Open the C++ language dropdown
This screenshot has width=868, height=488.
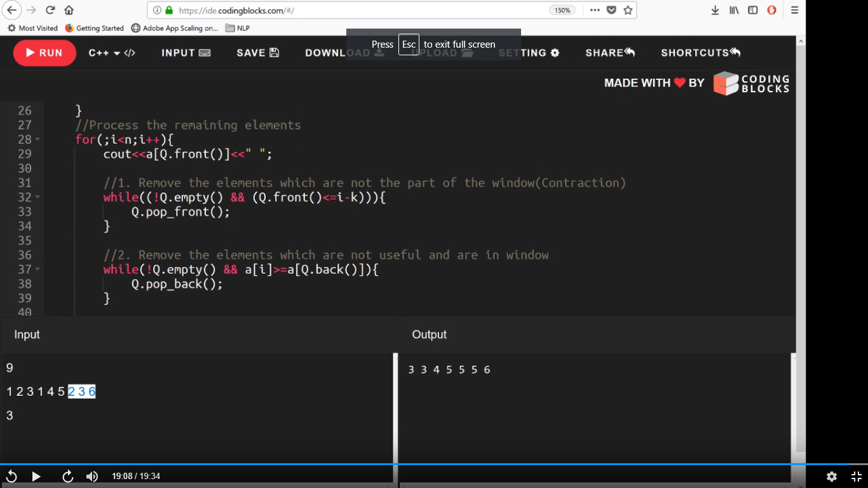coord(112,53)
